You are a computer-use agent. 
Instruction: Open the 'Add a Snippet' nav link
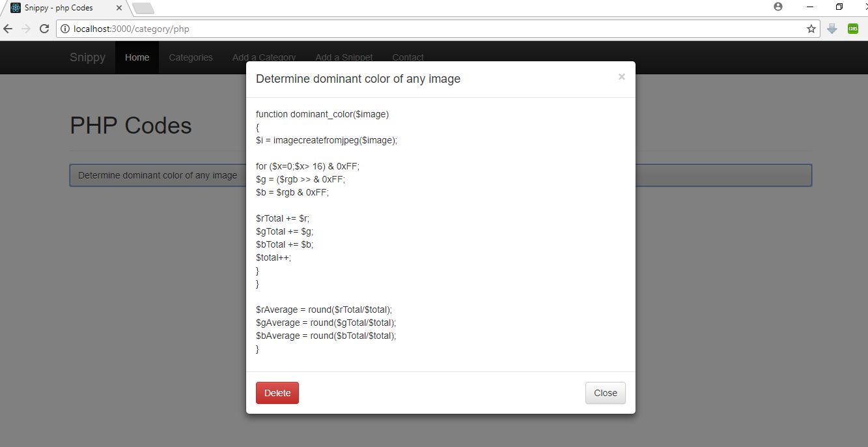tap(344, 57)
